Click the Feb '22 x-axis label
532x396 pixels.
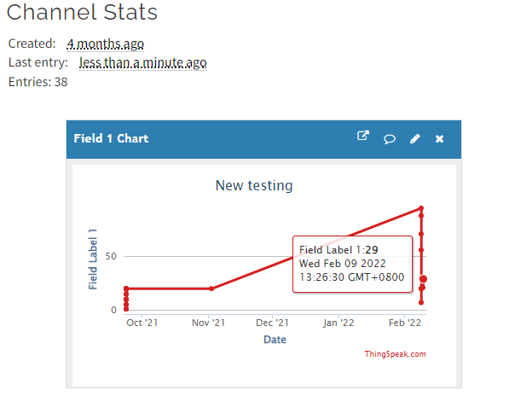[x=405, y=323]
